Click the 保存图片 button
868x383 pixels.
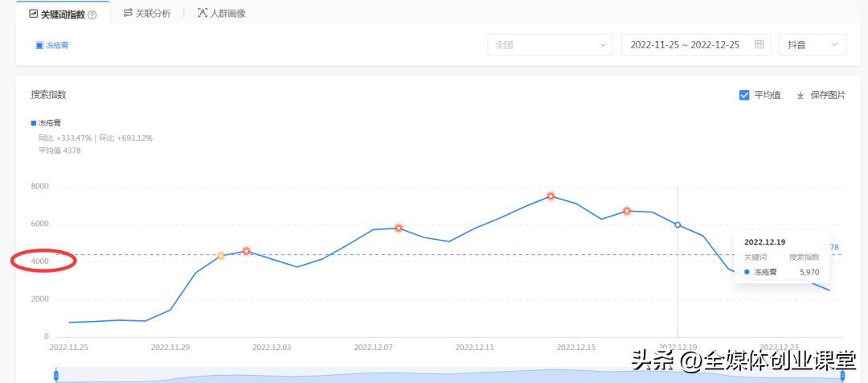(x=827, y=95)
